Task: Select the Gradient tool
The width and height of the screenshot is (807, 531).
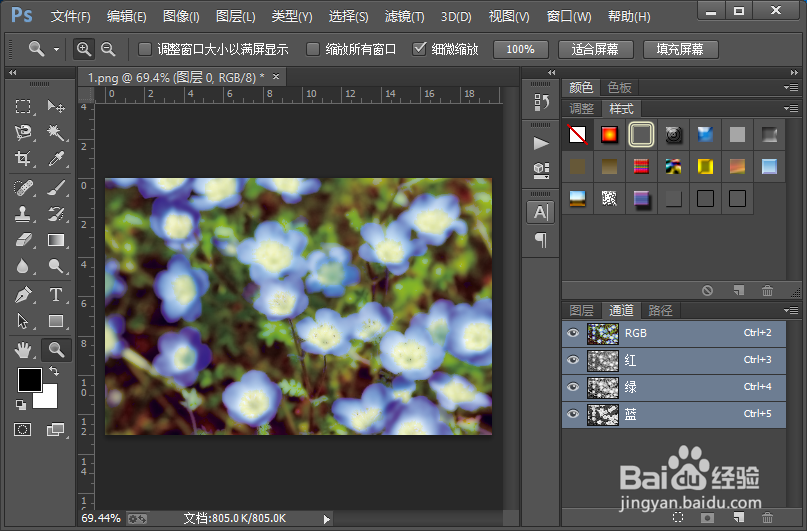Action: (56, 240)
